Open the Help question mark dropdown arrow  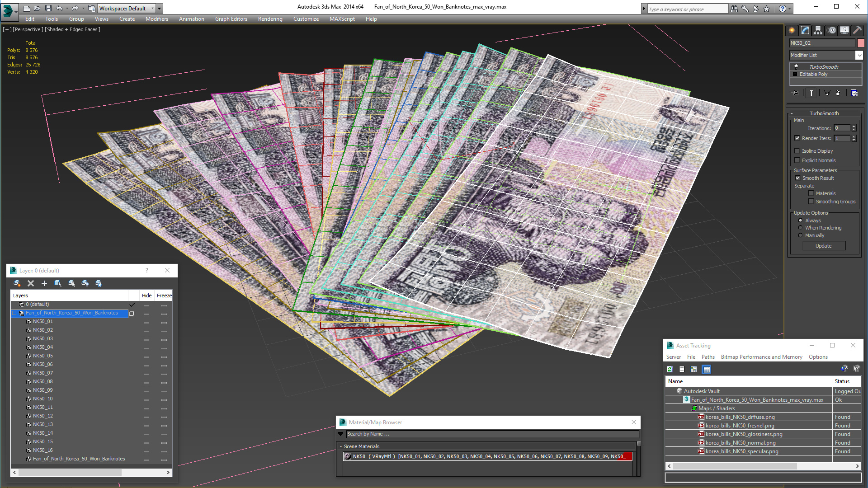[x=789, y=9]
